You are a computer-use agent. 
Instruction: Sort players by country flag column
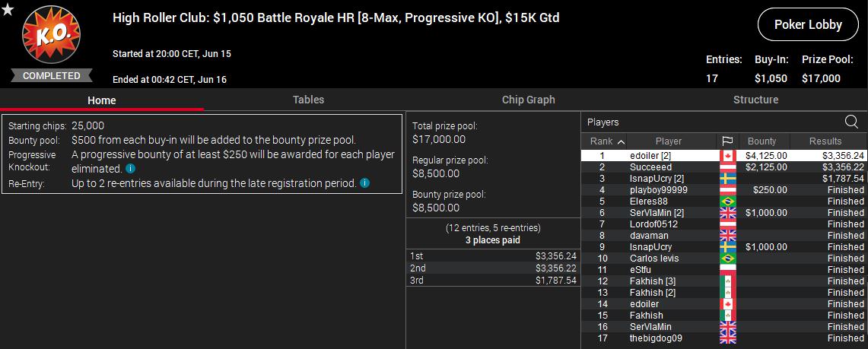point(727,141)
